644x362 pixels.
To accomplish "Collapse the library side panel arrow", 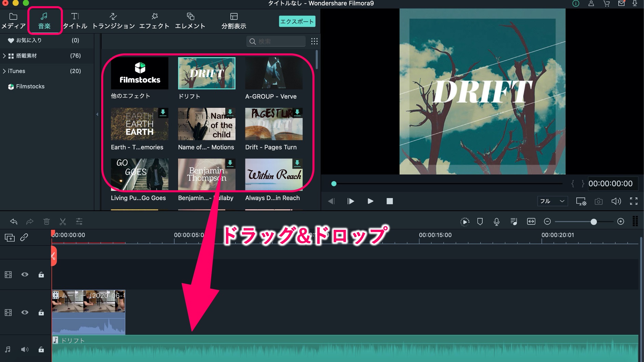I will point(97,114).
